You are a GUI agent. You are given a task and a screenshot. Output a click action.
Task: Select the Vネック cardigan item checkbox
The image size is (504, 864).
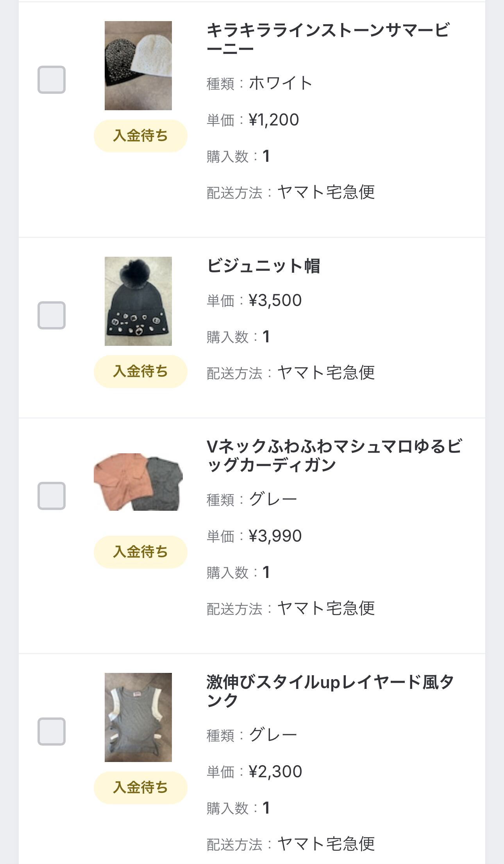pyautogui.click(x=51, y=496)
